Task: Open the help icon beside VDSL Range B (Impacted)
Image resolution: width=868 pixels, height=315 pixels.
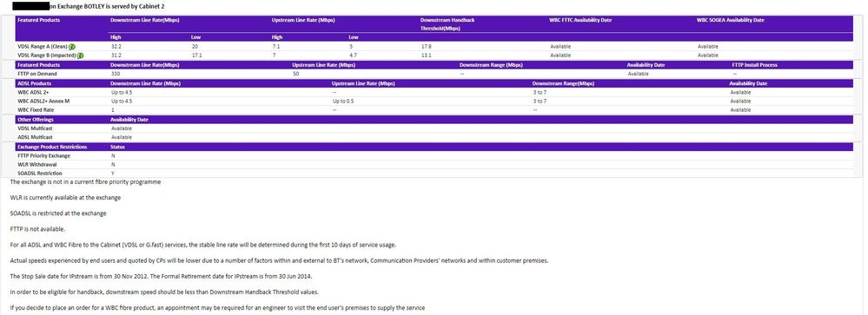Action: (80, 56)
